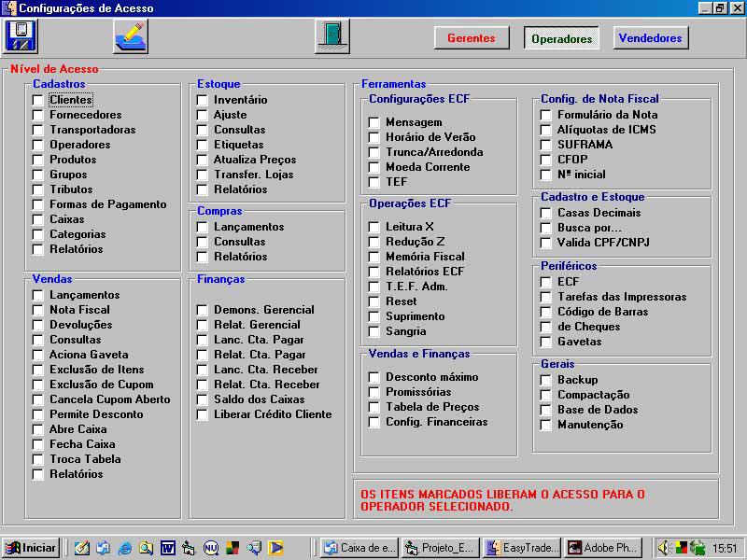
Task: Switch to Adobe Photoshop taskbar window
Action: coord(602,548)
